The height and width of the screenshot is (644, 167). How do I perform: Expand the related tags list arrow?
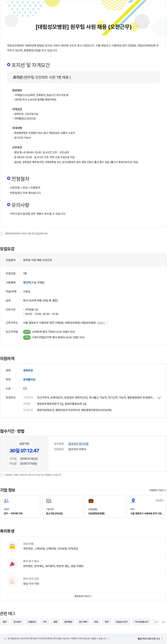(x=163, y=622)
